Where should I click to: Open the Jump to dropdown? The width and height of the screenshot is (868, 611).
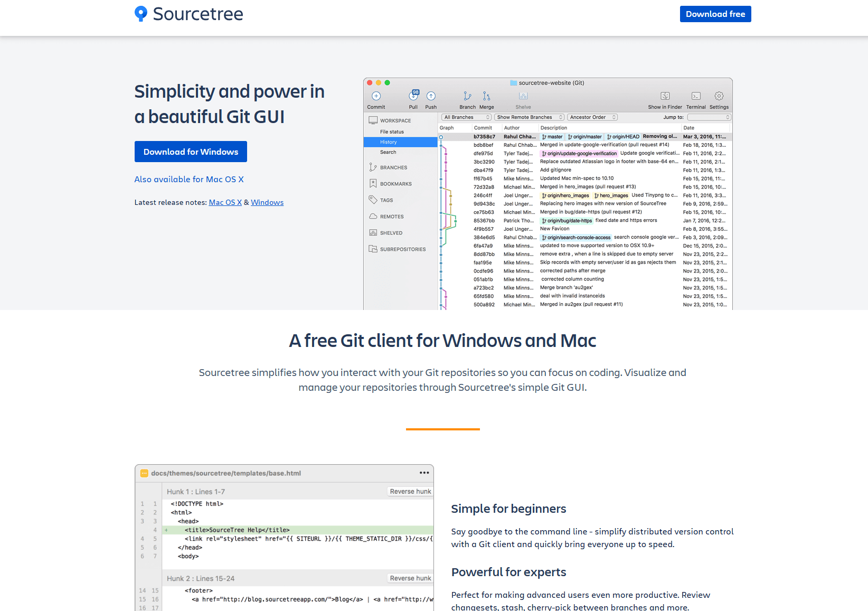point(709,117)
